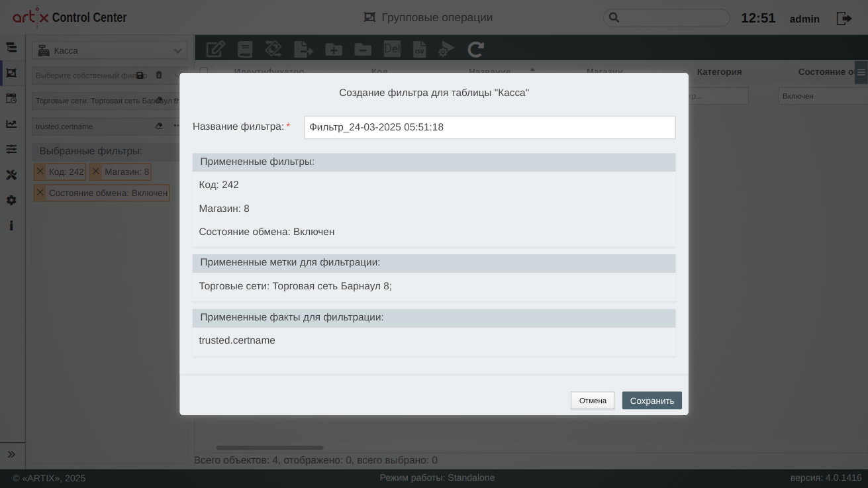Screen dimensions: 868x488
Task: Open the chart reports sidebar icon
Action: [x=11, y=124]
